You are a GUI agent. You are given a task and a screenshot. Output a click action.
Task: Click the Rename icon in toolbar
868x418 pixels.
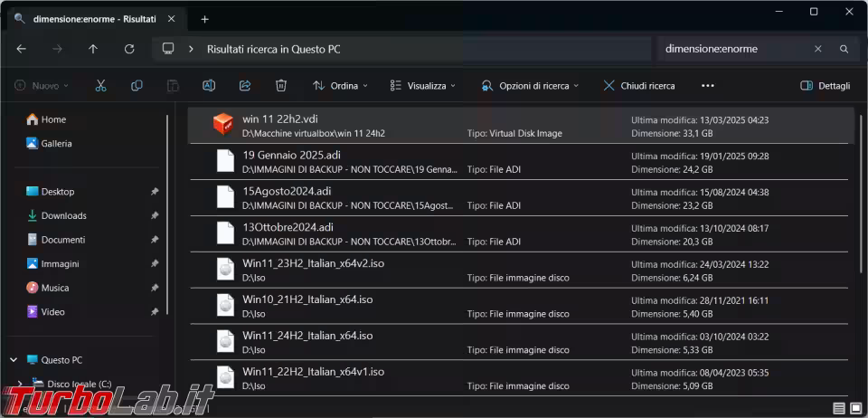point(209,86)
